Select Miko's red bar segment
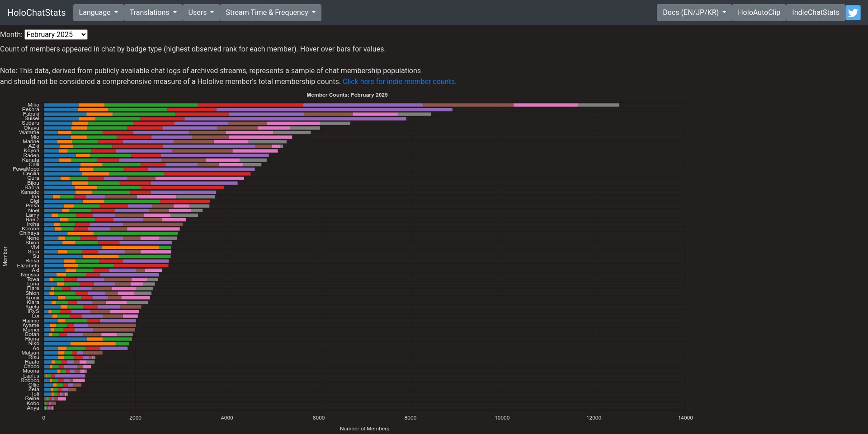868x434 pixels. tap(250, 105)
